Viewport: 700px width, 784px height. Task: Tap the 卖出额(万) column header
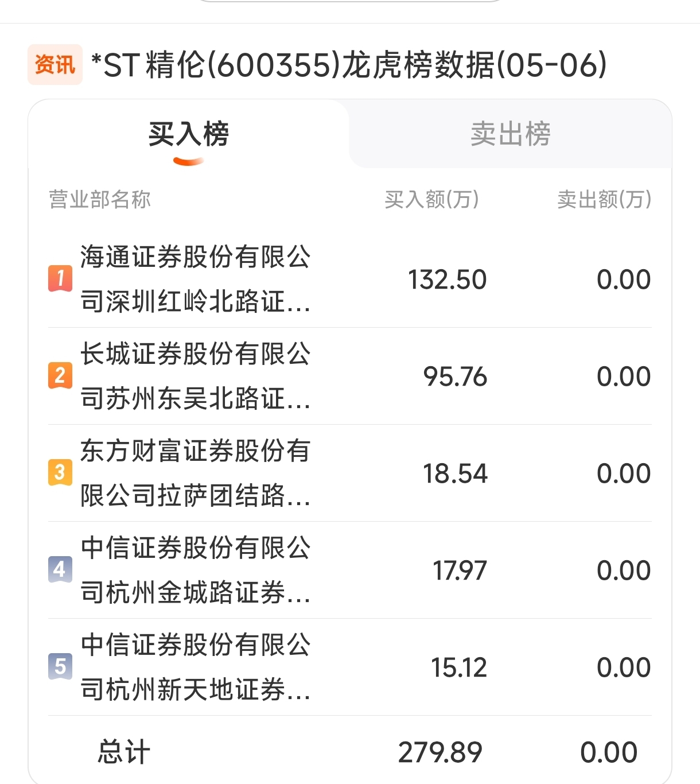coord(604,200)
